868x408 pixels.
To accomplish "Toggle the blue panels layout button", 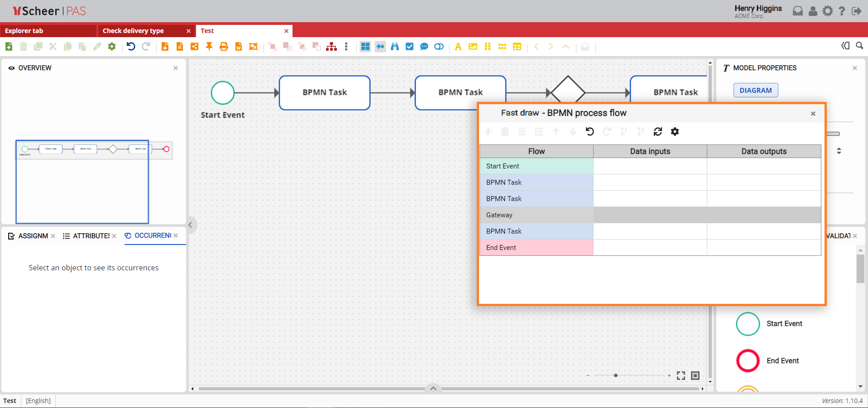I will point(365,47).
